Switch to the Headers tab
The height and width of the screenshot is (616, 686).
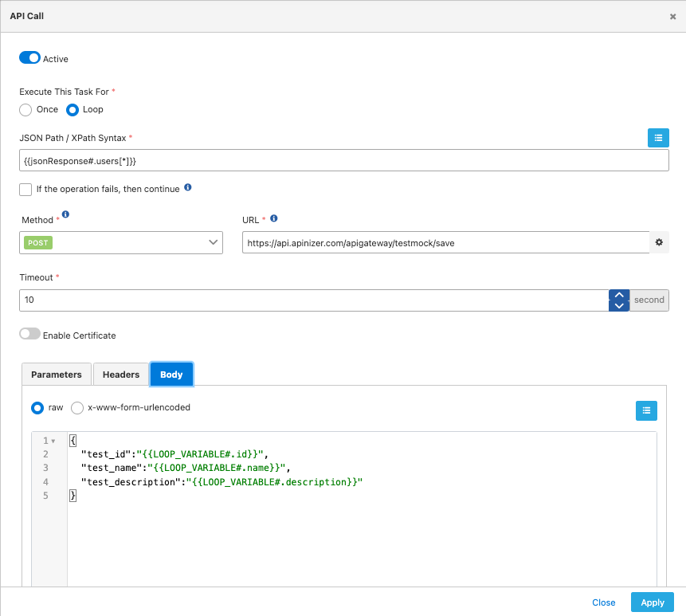pos(121,375)
